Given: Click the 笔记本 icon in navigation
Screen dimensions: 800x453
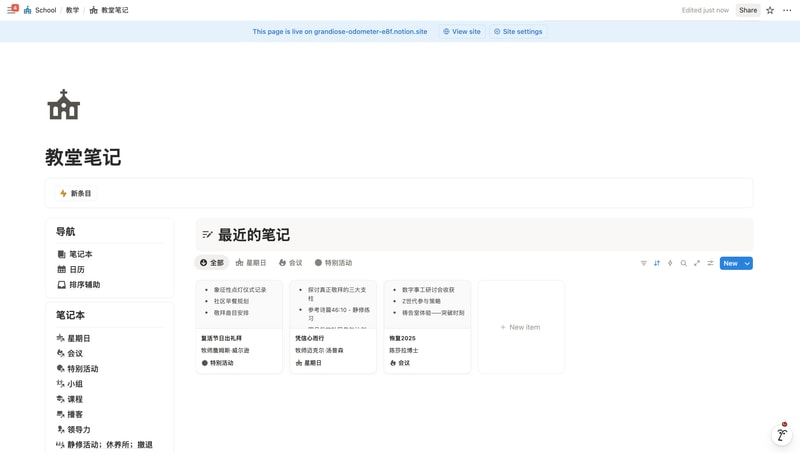Looking at the screenshot, I should click(61, 254).
